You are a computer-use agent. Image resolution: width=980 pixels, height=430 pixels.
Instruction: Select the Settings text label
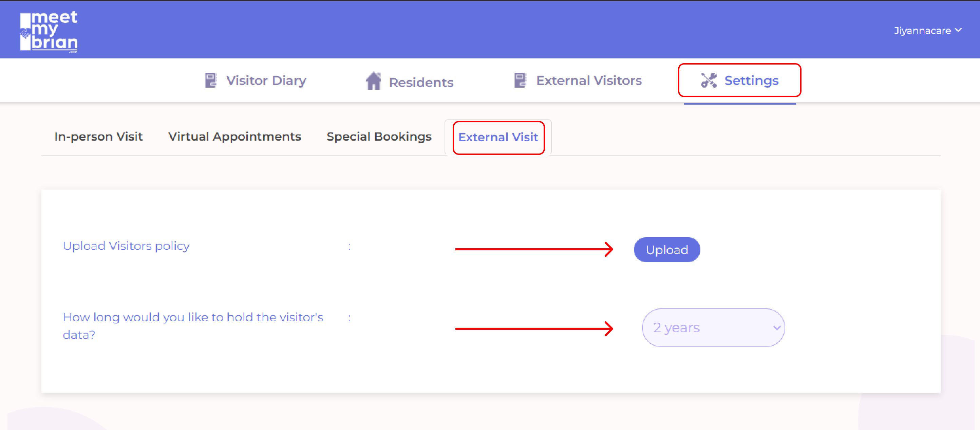coord(751,80)
